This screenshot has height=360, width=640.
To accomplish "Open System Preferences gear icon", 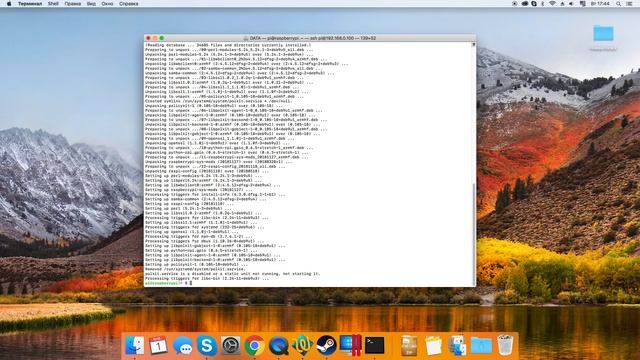I will (231, 346).
